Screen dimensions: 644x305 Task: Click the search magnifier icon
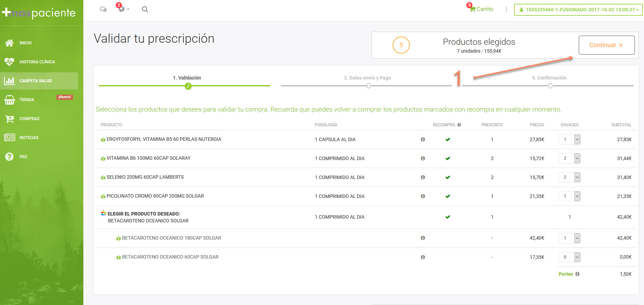(145, 9)
